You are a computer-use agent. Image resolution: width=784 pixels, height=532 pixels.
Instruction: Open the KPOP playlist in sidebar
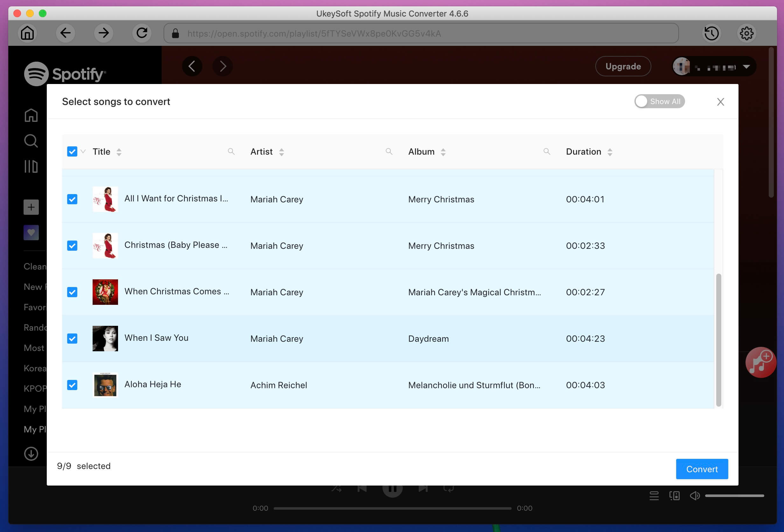[x=35, y=388]
